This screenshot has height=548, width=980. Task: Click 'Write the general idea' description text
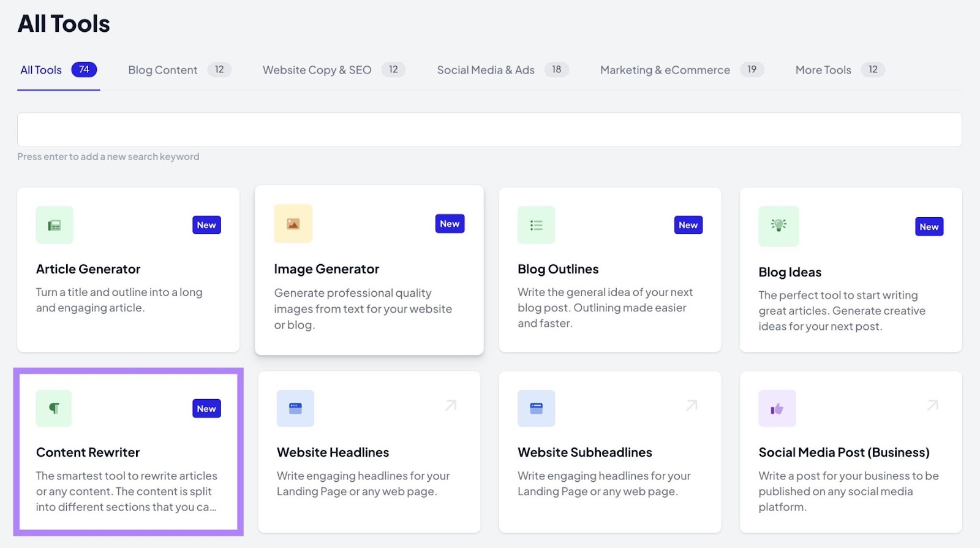(x=605, y=308)
